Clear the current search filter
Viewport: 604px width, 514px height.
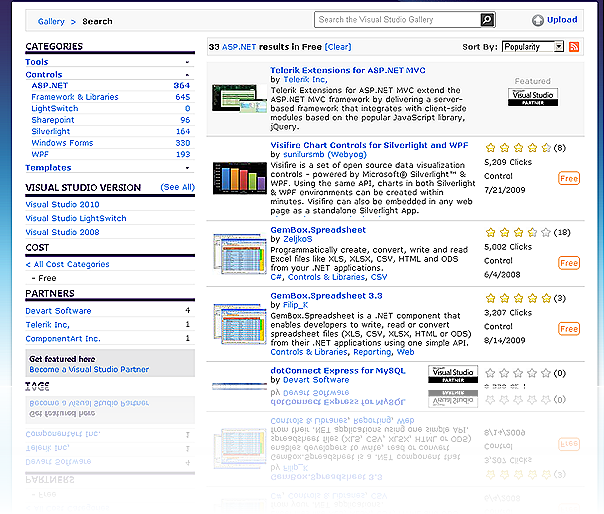338,47
